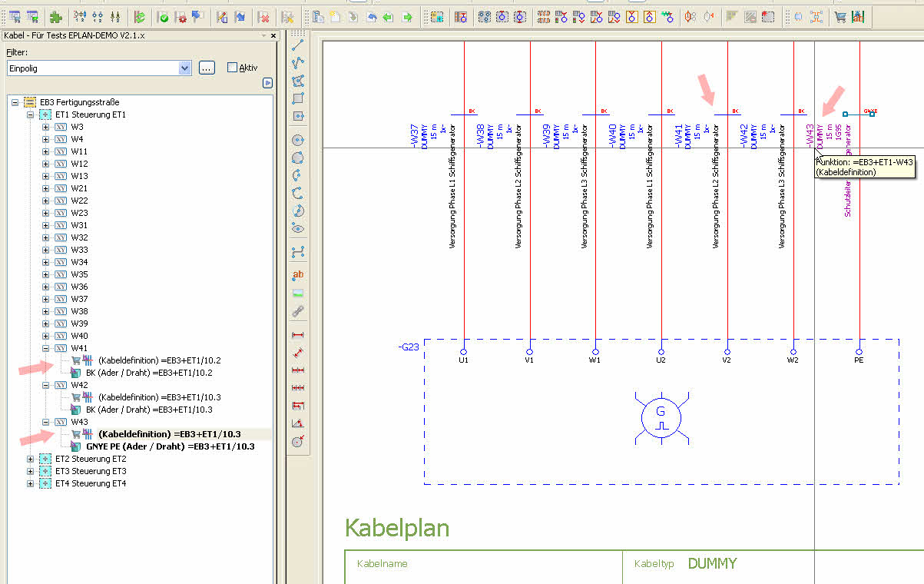Select the polyline drawing tool
The image size is (924, 584).
[298, 62]
